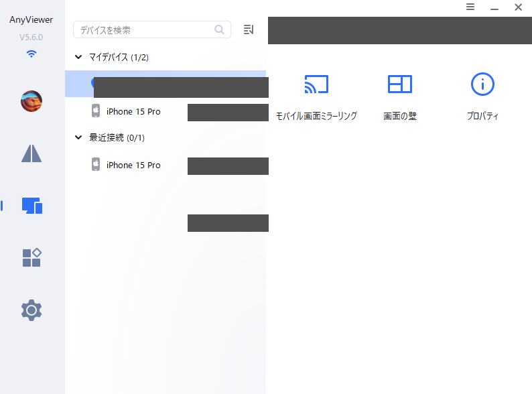Select the Devices tab in the sidebar
Viewport: 532px width, 394px height.
[x=32, y=206]
